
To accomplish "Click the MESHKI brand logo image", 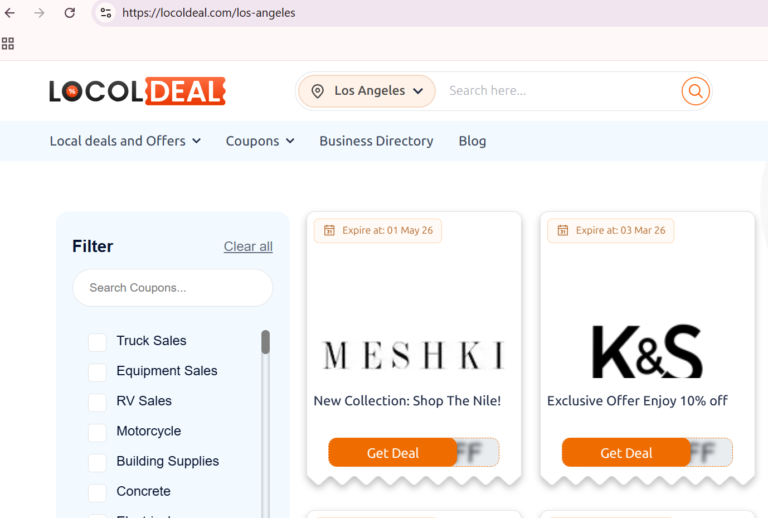I will tap(413, 354).
